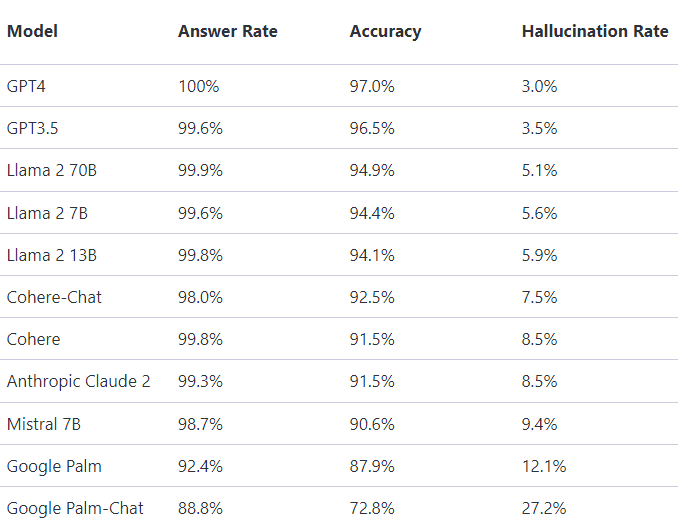Viewport: 678px width, 527px height.
Task: Select the 12.1% hallucination rate cell
Action: [x=544, y=466]
